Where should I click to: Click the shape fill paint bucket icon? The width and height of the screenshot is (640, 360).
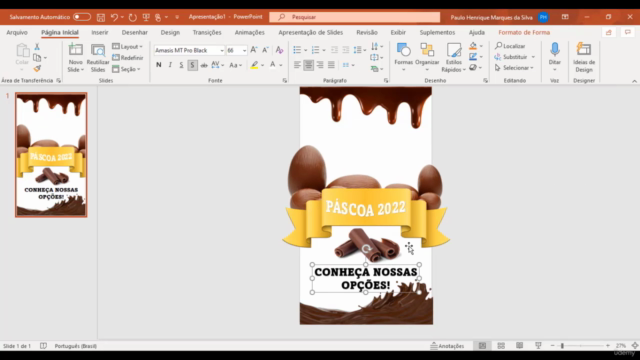click(473, 46)
